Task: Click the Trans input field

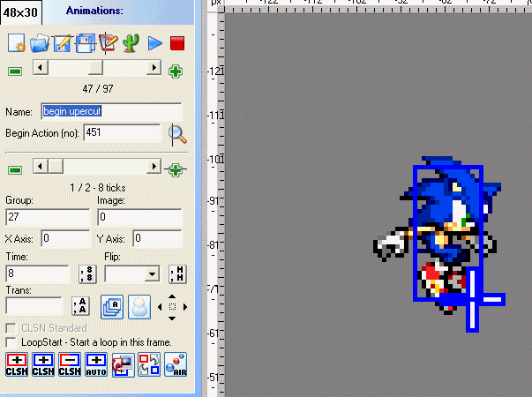Action: (x=34, y=306)
